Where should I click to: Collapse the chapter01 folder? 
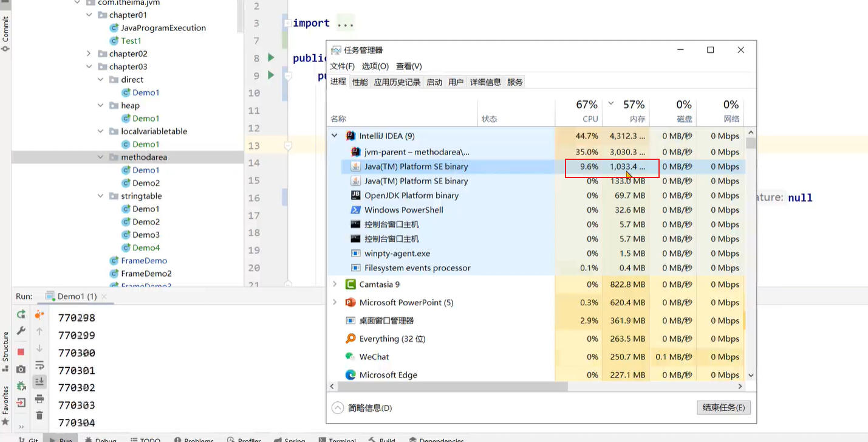coord(89,15)
